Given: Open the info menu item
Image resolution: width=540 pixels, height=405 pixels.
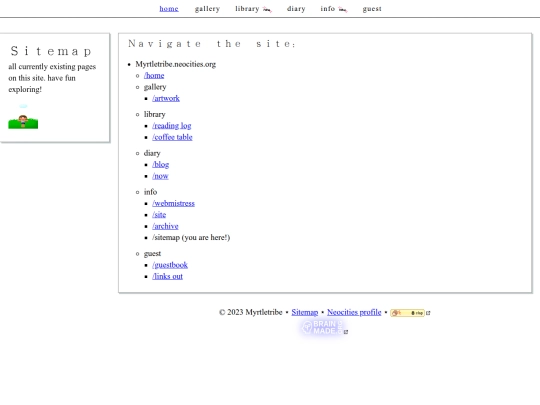Looking at the screenshot, I should point(328,9).
